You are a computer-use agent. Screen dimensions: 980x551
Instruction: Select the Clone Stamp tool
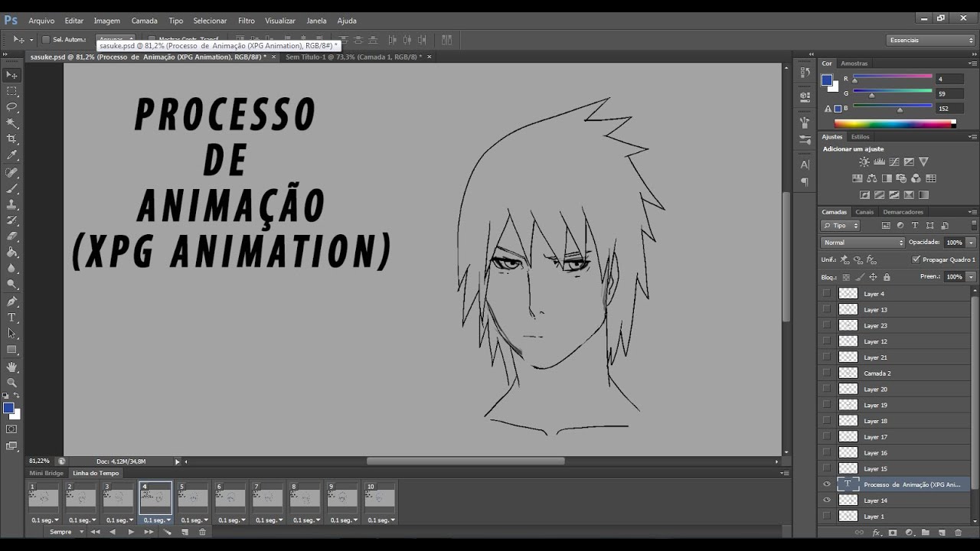coord(11,204)
